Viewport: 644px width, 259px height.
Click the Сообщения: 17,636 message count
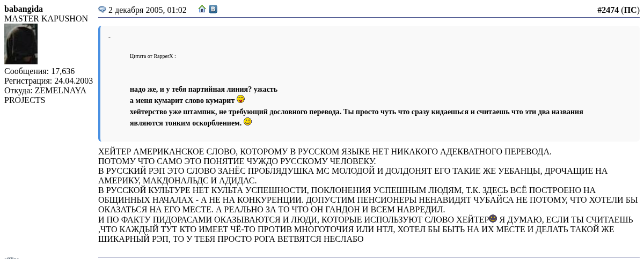(39, 71)
